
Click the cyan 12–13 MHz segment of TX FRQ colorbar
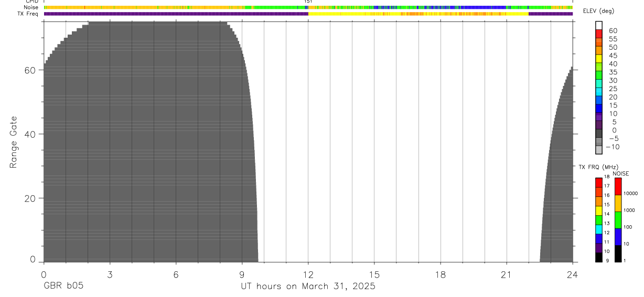599,229
